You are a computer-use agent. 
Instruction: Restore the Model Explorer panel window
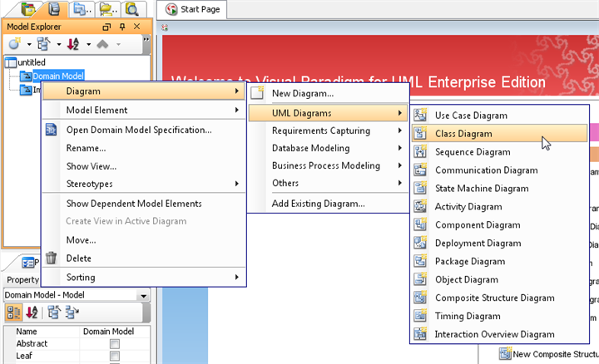(106, 27)
